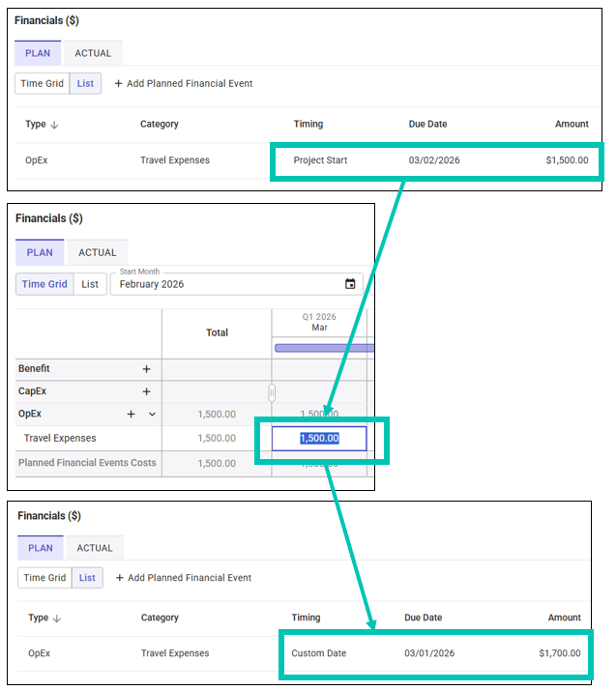Click the plus icon in OpEx row
Image resolution: width=616 pixels, height=691 pixels.
(x=132, y=415)
